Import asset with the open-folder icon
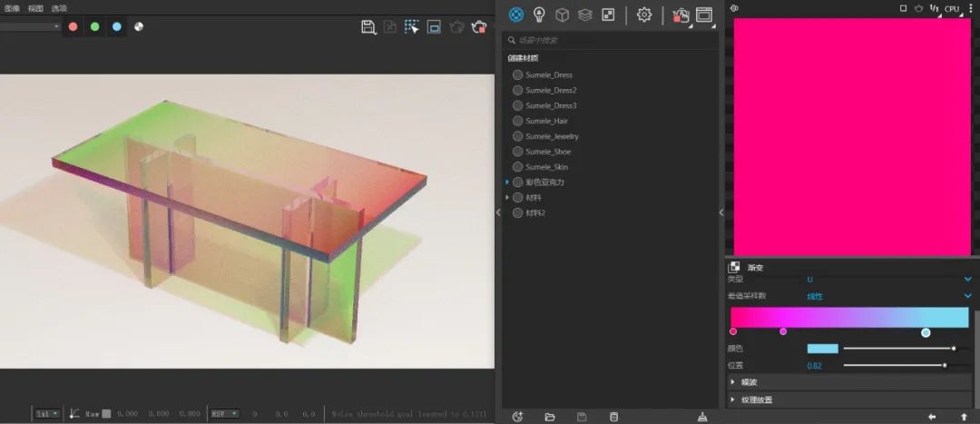 coord(550,417)
